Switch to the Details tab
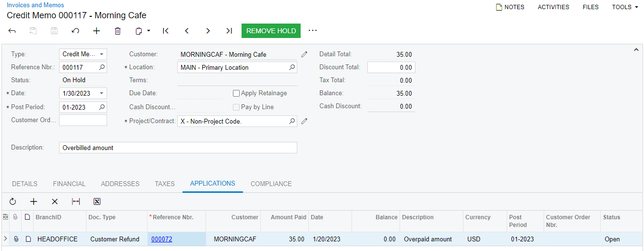The height and width of the screenshot is (251, 644). [x=24, y=184]
